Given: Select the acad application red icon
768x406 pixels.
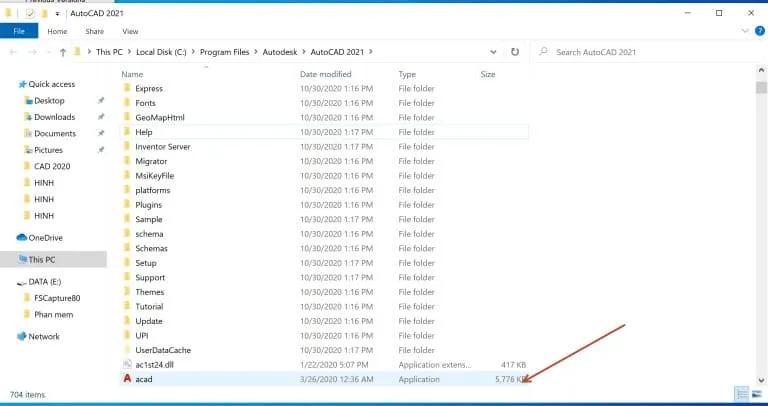Looking at the screenshot, I should (x=127, y=379).
